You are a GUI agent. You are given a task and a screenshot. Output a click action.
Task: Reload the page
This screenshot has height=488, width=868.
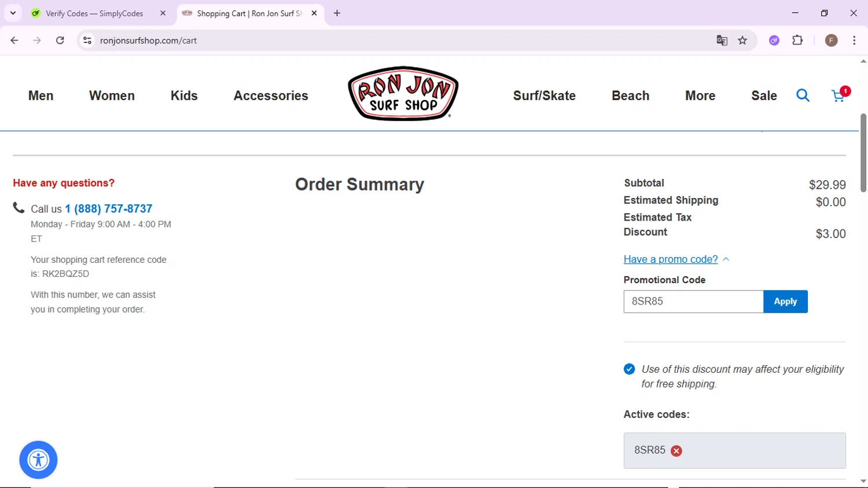pyautogui.click(x=60, y=41)
